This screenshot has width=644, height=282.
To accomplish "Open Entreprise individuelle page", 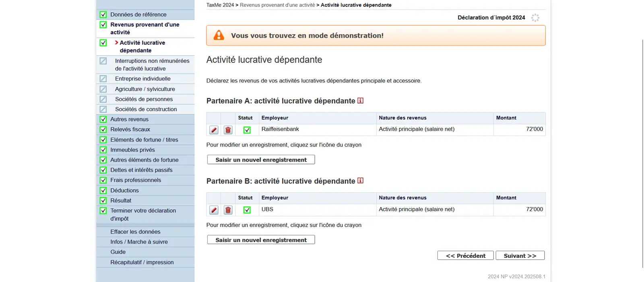I will [x=142, y=79].
